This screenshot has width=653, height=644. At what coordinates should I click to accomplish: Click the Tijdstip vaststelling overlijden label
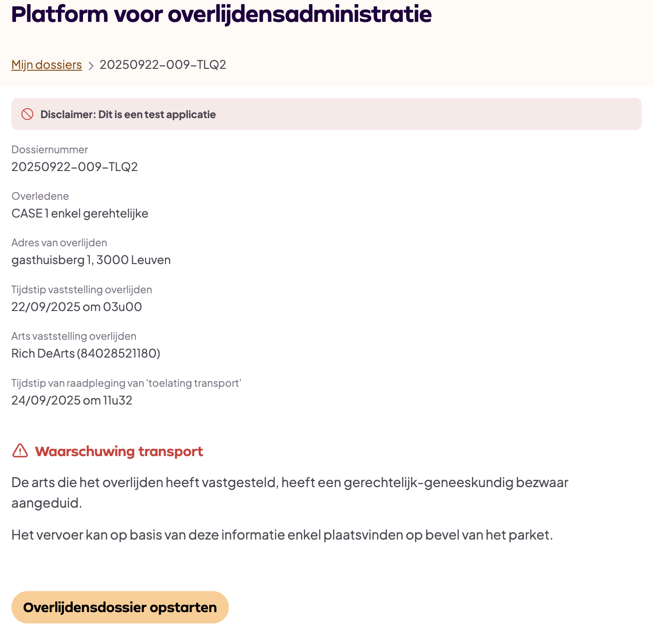[x=82, y=290]
